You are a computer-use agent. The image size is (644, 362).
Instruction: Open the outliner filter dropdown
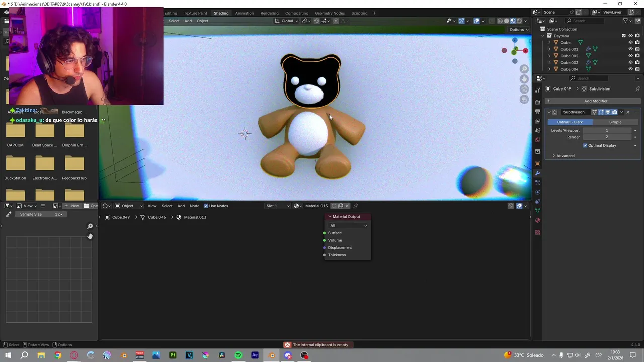pos(627,21)
